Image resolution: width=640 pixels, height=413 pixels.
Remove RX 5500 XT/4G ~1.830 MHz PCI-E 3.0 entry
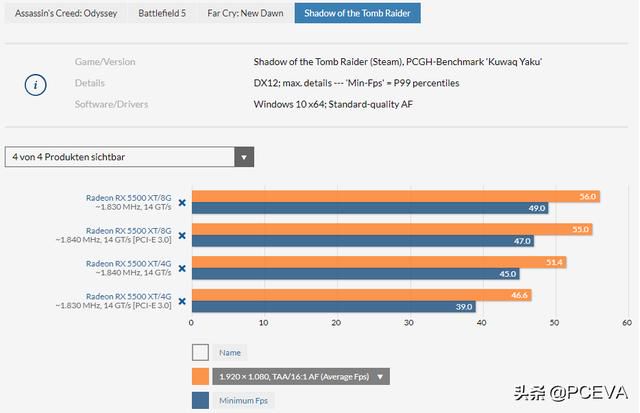click(182, 301)
